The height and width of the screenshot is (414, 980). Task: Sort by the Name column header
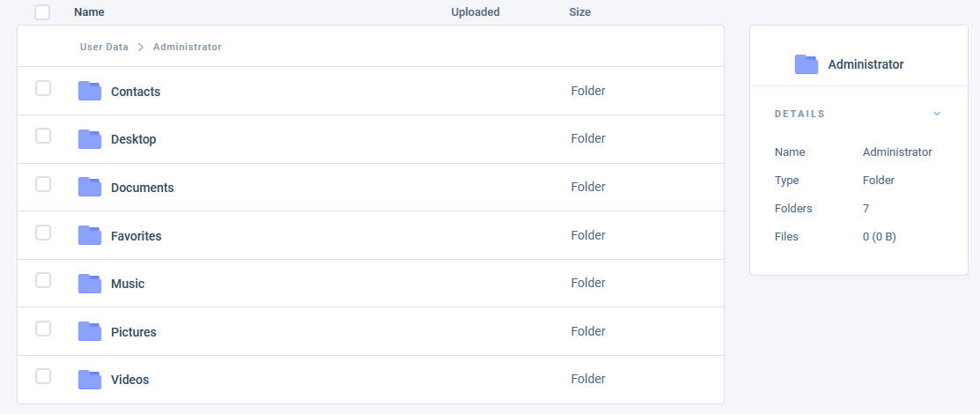(x=90, y=11)
